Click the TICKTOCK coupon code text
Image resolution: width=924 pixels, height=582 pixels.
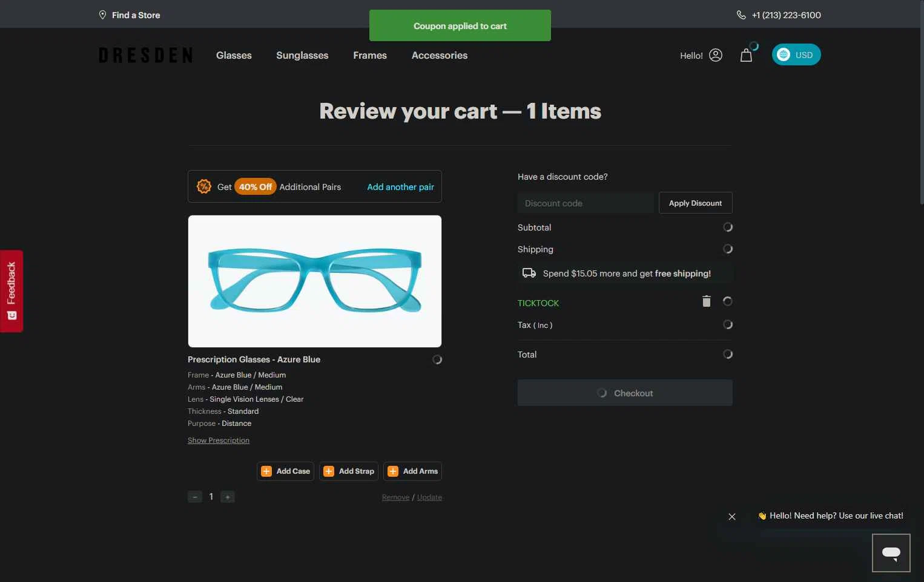pyautogui.click(x=538, y=303)
